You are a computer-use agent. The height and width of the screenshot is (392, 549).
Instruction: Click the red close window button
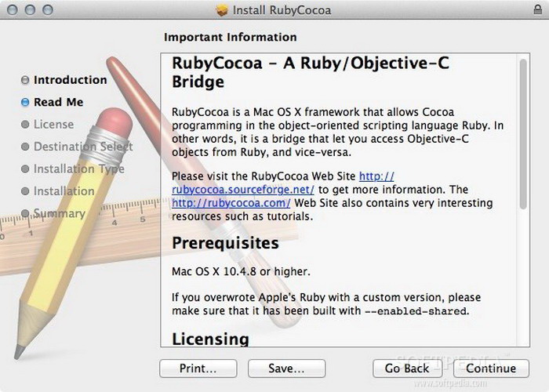tap(13, 10)
